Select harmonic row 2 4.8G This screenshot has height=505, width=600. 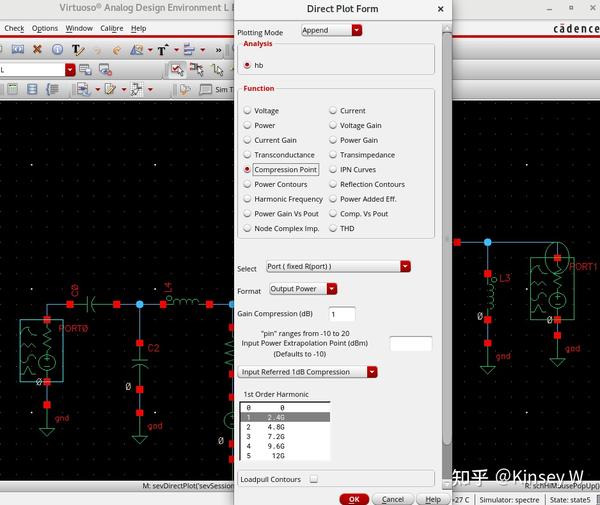(x=285, y=427)
